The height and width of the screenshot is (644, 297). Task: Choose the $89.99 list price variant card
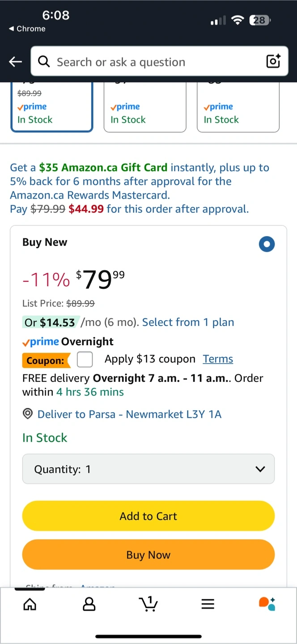tap(52, 107)
